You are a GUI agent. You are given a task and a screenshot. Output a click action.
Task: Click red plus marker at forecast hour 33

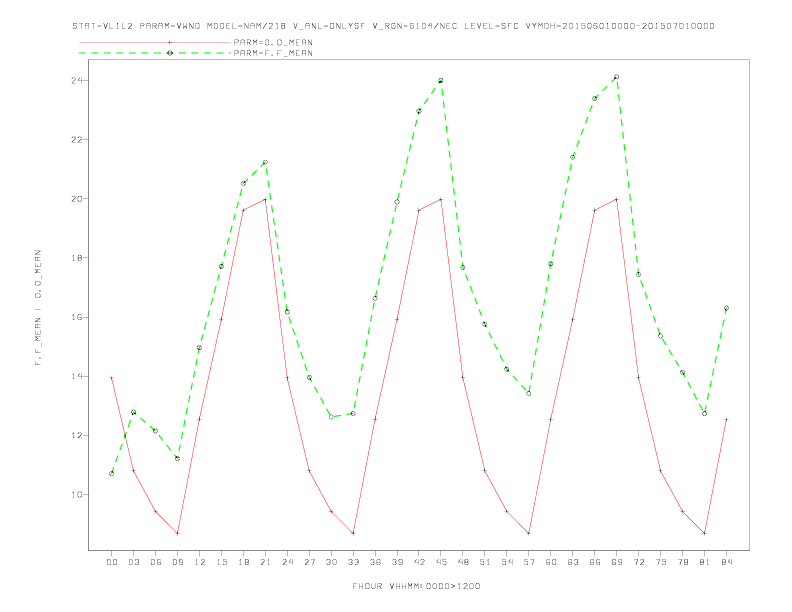[x=353, y=533]
